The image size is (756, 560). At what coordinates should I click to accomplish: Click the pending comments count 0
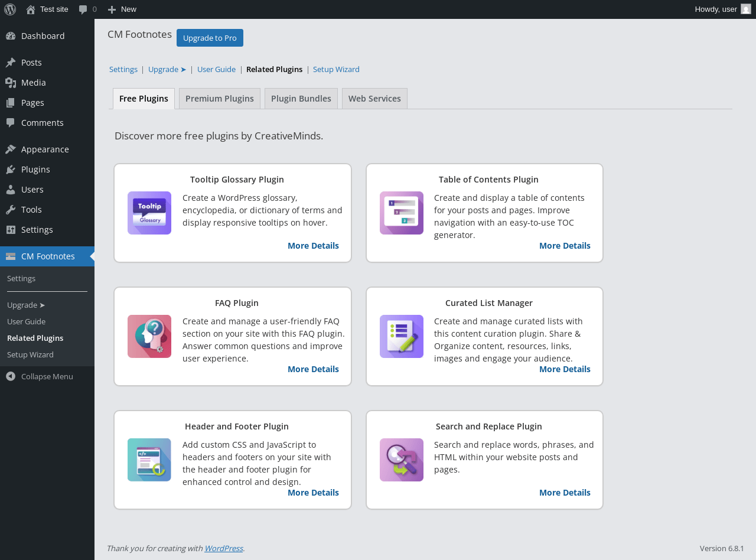(94, 9)
